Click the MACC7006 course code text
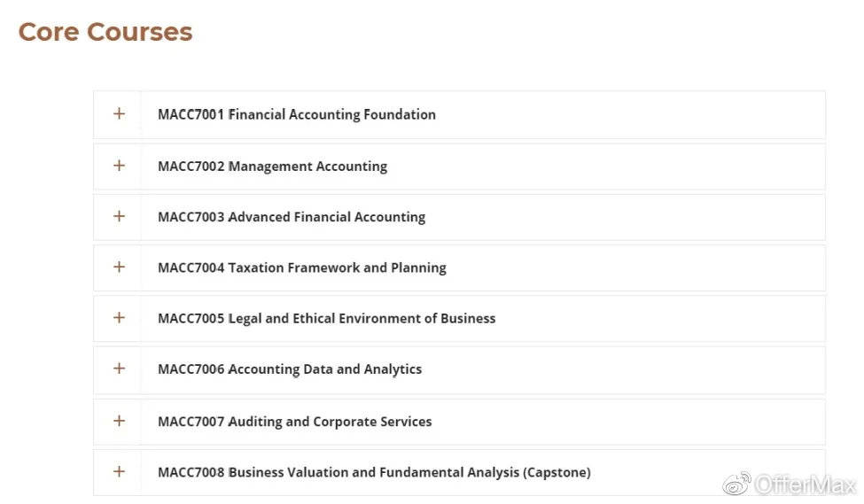This screenshot has height=504, width=864. (x=191, y=369)
